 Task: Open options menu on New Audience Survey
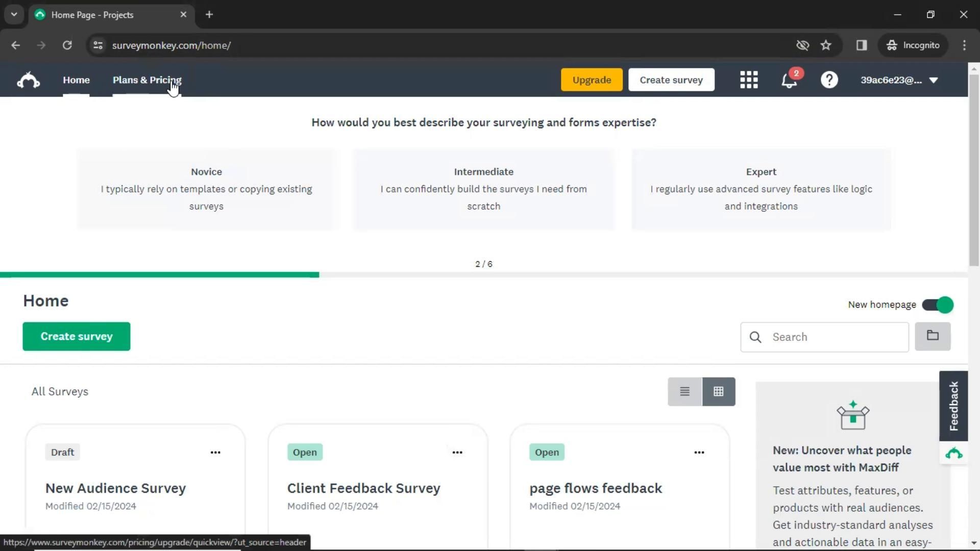215,453
